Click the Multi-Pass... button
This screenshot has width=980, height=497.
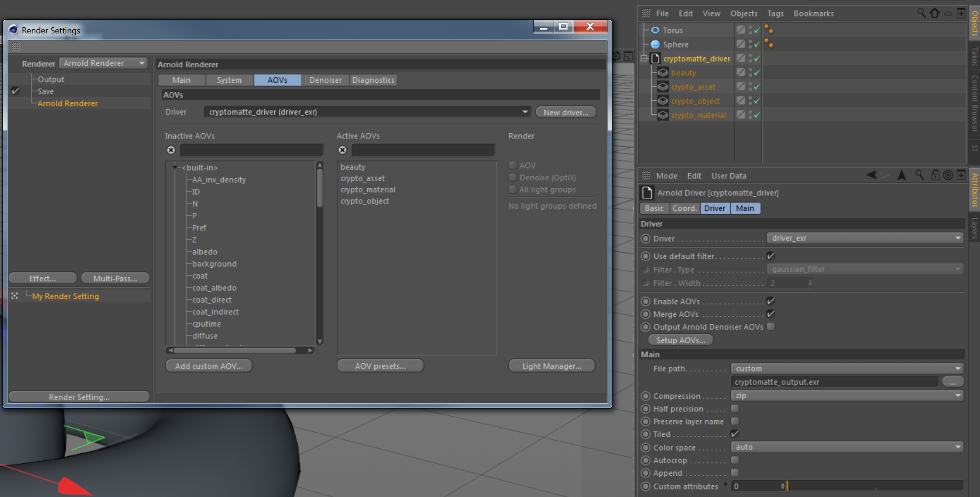pos(115,278)
